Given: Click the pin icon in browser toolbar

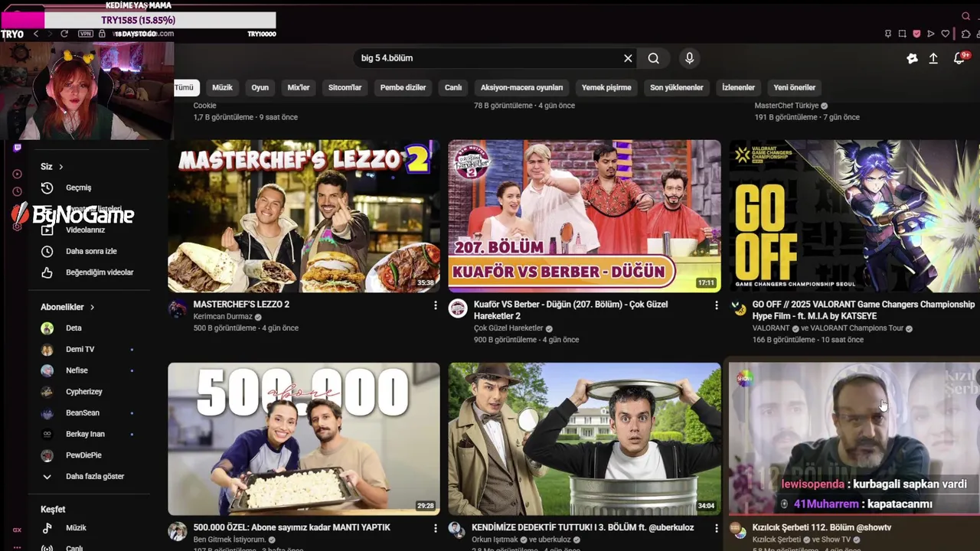Looking at the screenshot, I should pos(887,34).
